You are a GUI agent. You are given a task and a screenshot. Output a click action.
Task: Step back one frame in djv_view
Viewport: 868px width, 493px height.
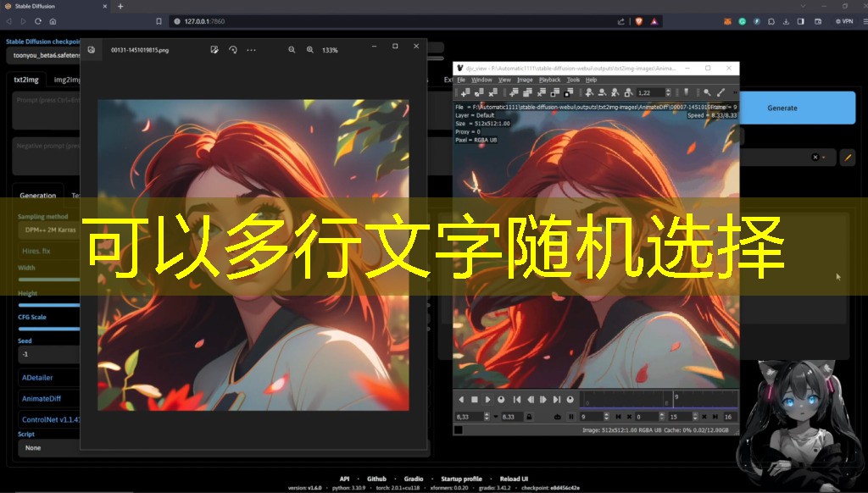(531, 400)
